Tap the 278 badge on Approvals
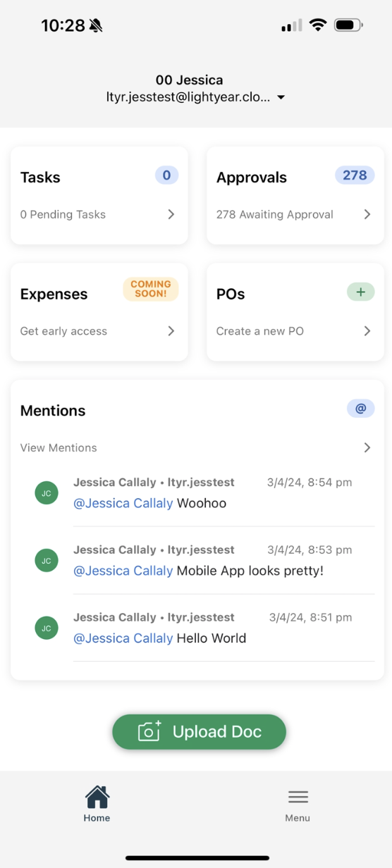Image resolution: width=392 pixels, height=868 pixels. pyautogui.click(x=355, y=175)
